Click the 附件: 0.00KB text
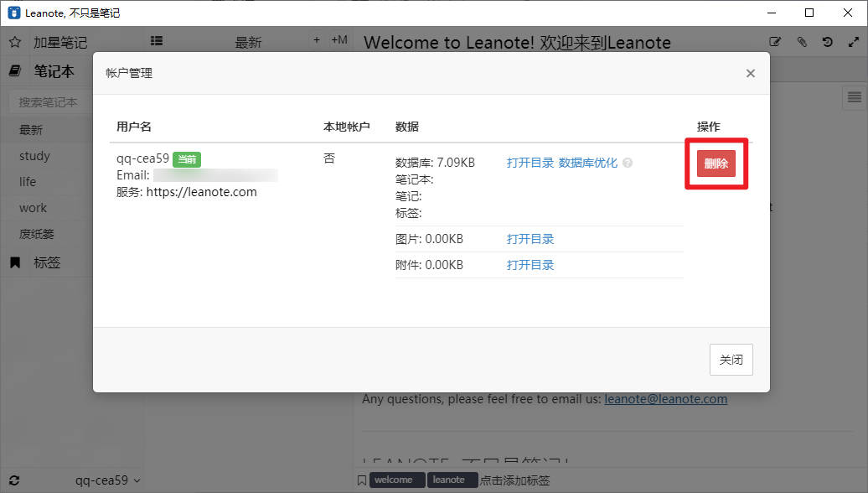868x493 pixels. (x=429, y=265)
